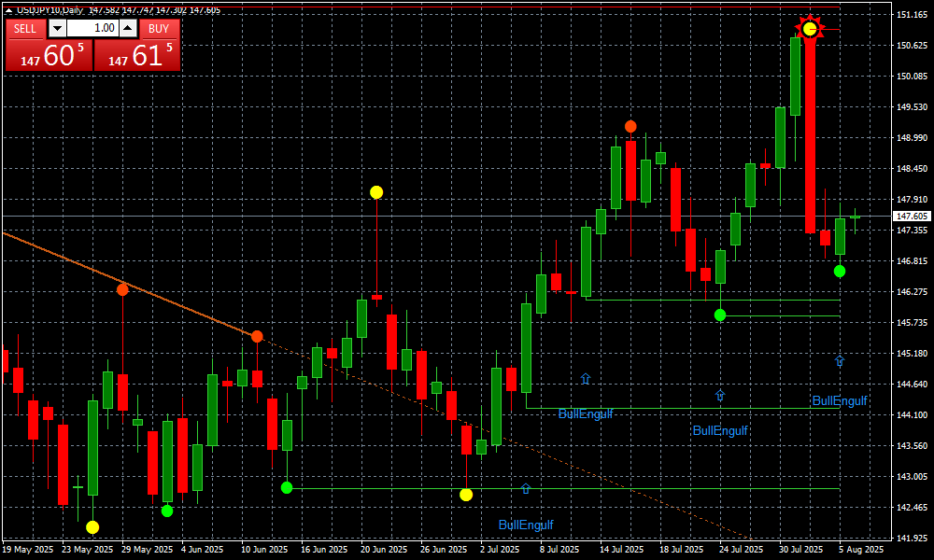Click the yellow dot above the 20 Jun candle
The width and height of the screenshot is (934, 560).
pos(376,192)
